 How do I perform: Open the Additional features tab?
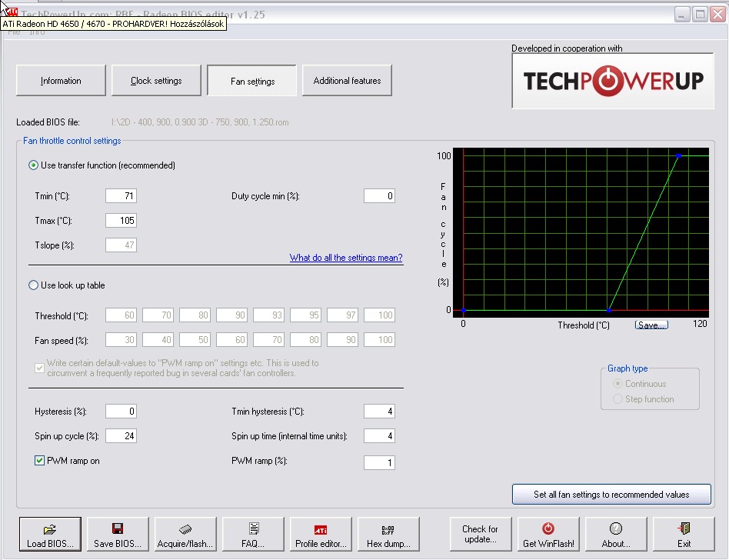pos(347,81)
